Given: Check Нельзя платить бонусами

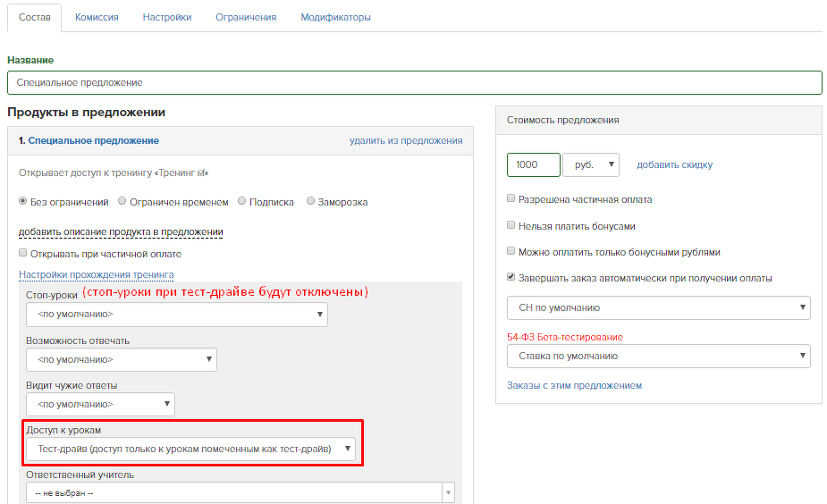Looking at the screenshot, I should tap(511, 225).
